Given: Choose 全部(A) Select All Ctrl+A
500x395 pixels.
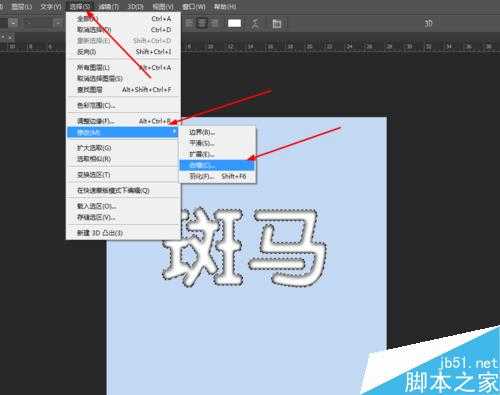Looking at the screenshot, I should pyautogui.click(x=123, y=19).
